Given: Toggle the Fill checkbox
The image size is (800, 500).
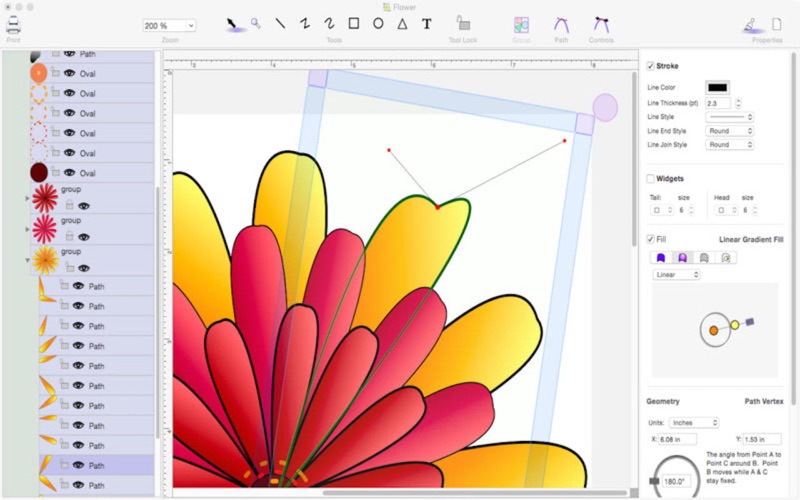Looking at the screenshot, I should click(651, 239).
